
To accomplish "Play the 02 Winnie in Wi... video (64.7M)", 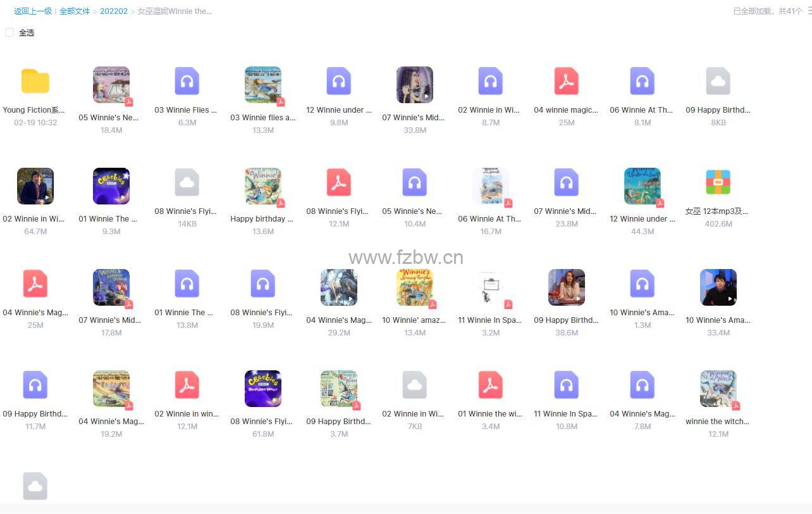I will click(x=35, y=186).
